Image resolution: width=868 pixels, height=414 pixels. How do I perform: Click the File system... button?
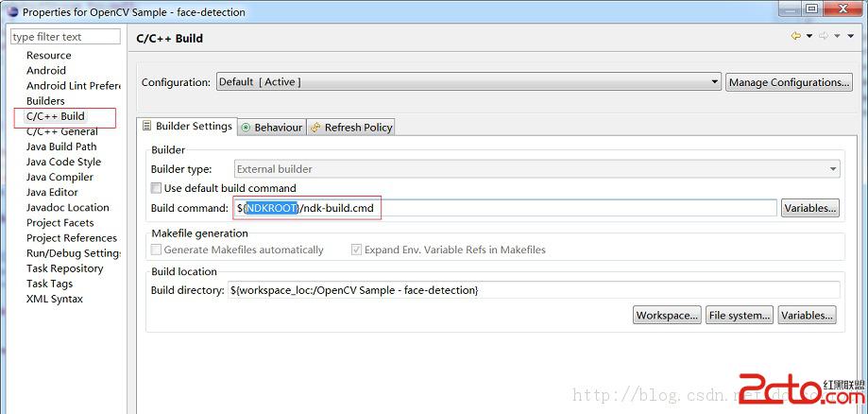coord(740,316)
